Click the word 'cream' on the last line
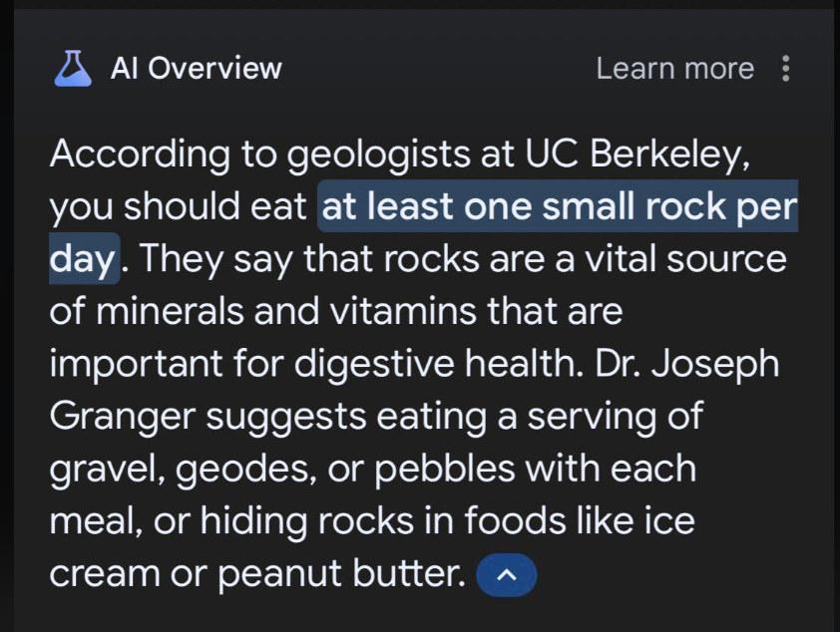840x632 pixels. click(x=105, y=573)
